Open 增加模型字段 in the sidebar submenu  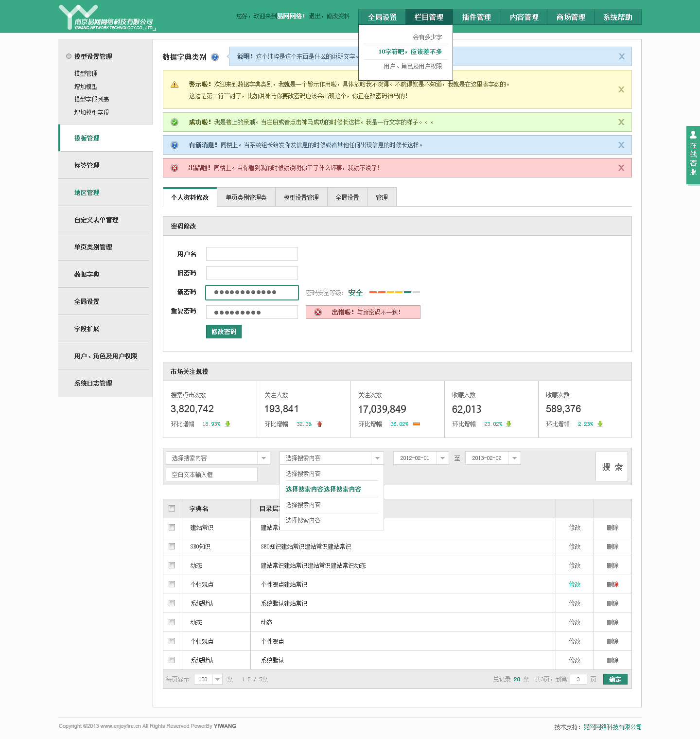point(91,112)
